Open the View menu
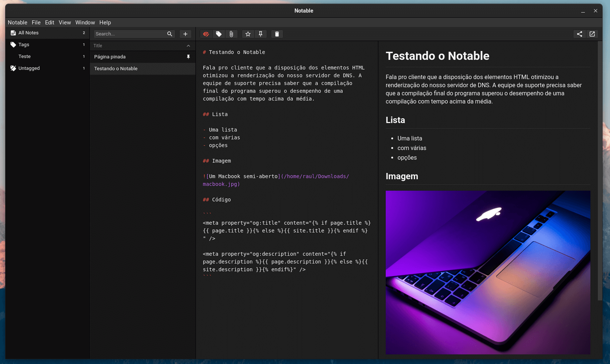The width and height of the screenshot is (610, 364). [65, 23]
